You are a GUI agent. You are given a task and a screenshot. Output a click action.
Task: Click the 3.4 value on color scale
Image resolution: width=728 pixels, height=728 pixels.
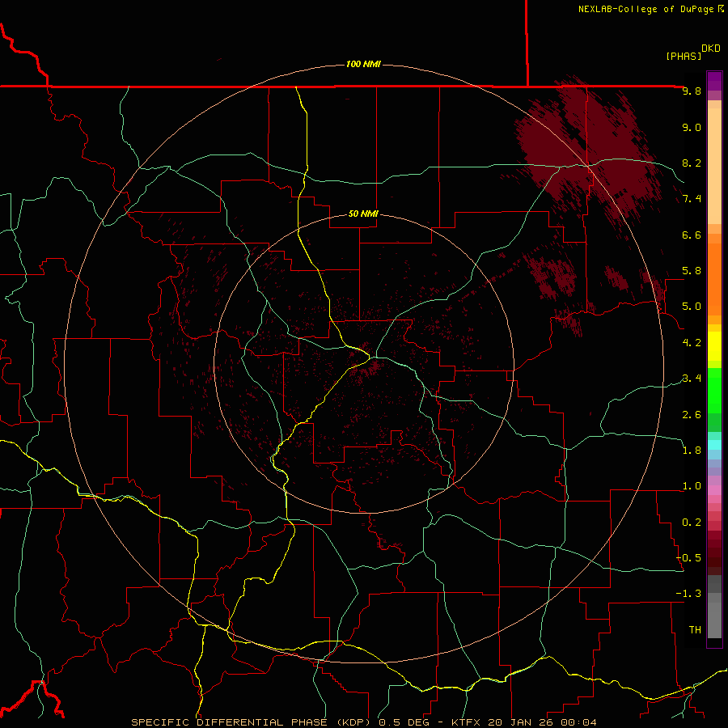(692, 379)
